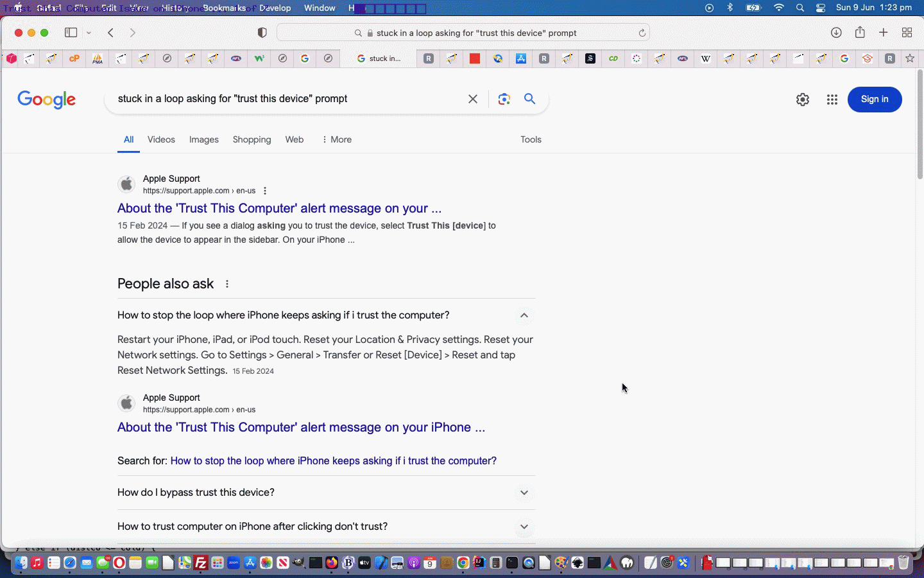Switch to the App Store icon tab

click(521, 58)
